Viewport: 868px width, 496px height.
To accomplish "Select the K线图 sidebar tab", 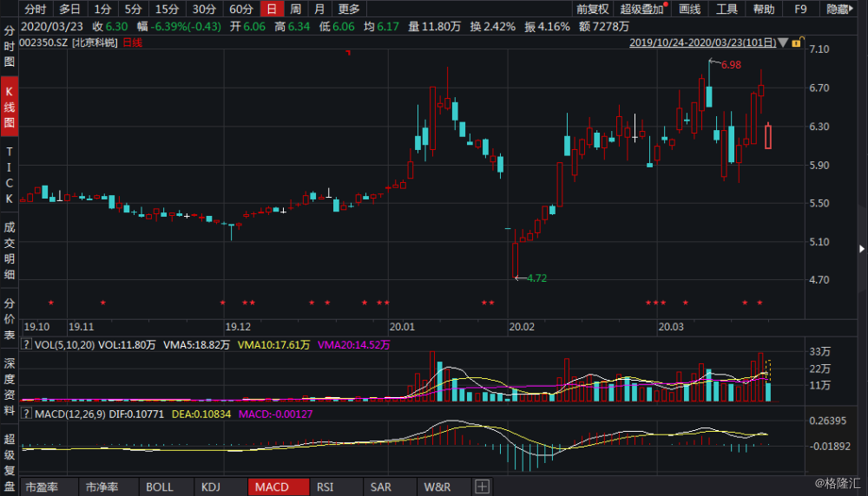I will click(x=10, y=108).
